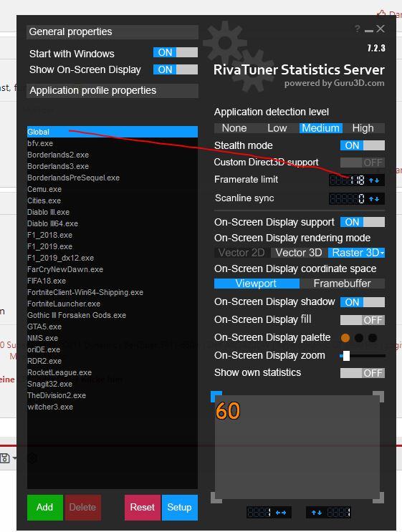The width and height of the screenshot is (402, 532).
Task: Enable On-Screen Display fill switch
Action: point(363,320)
